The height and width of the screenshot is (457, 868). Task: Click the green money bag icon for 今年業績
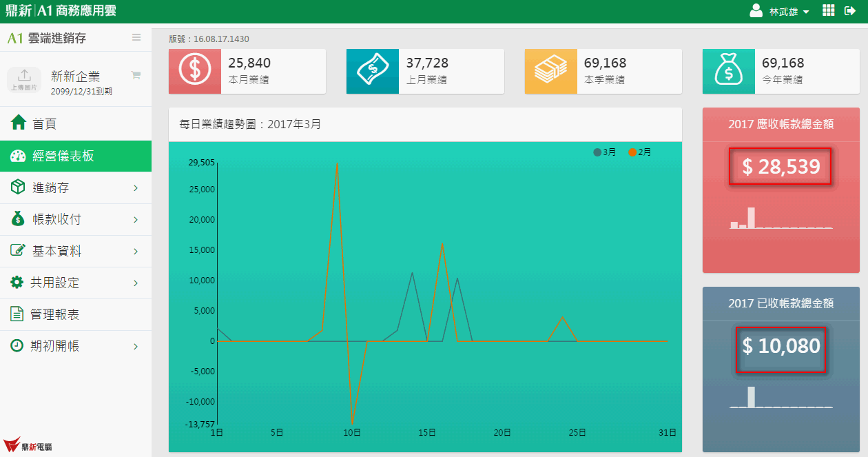[x=729, y=71]
